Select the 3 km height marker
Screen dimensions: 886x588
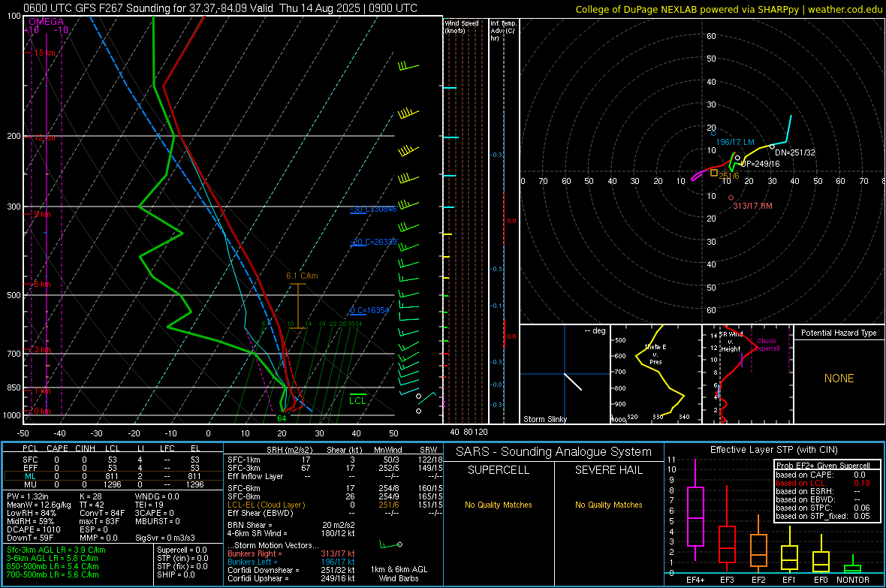point(42,349)
